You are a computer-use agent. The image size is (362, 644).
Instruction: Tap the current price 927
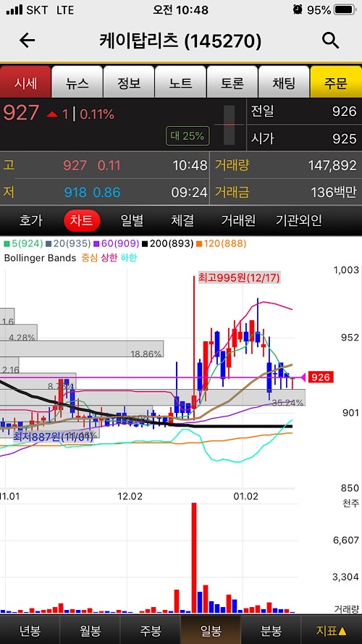(x=21, y=113)
